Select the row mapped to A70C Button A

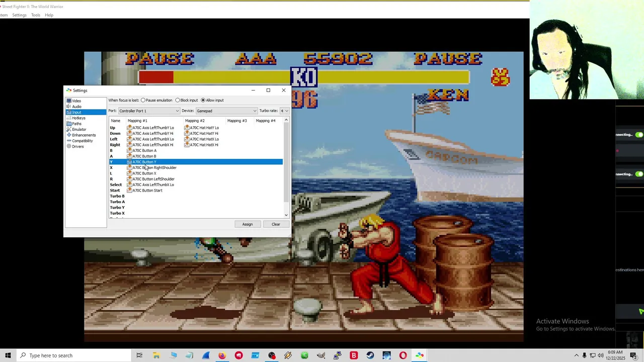tap(196, 150)
